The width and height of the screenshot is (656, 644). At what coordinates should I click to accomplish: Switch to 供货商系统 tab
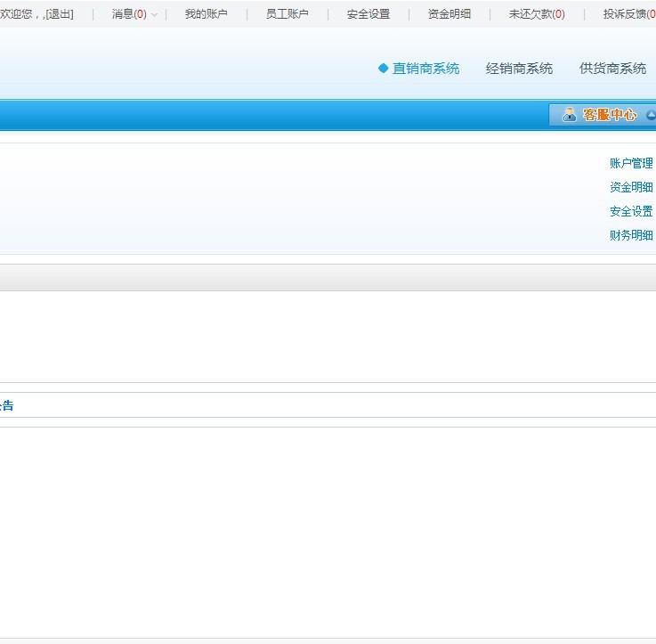[613, 69]
